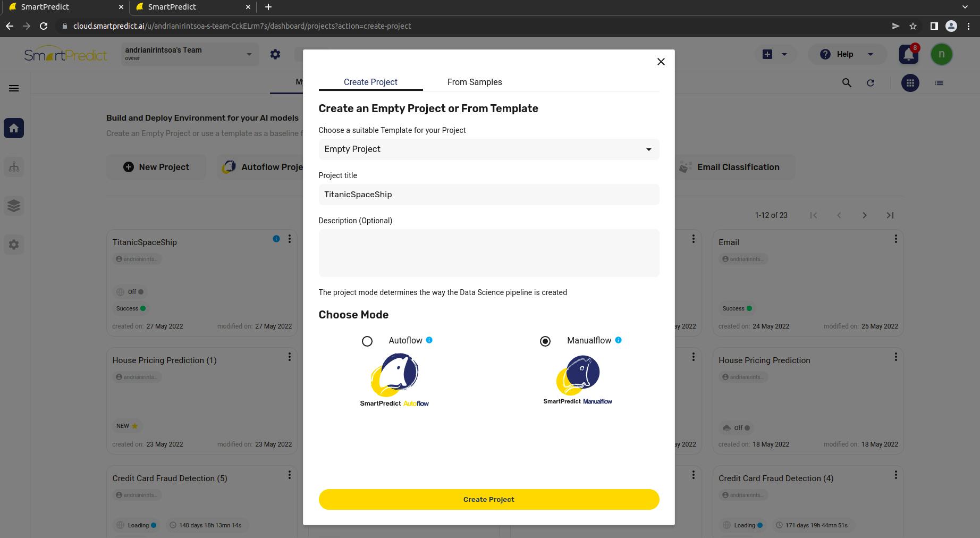Screen dimensions: 980x538
Task: Open the From Samples tab
Action: 475,82
